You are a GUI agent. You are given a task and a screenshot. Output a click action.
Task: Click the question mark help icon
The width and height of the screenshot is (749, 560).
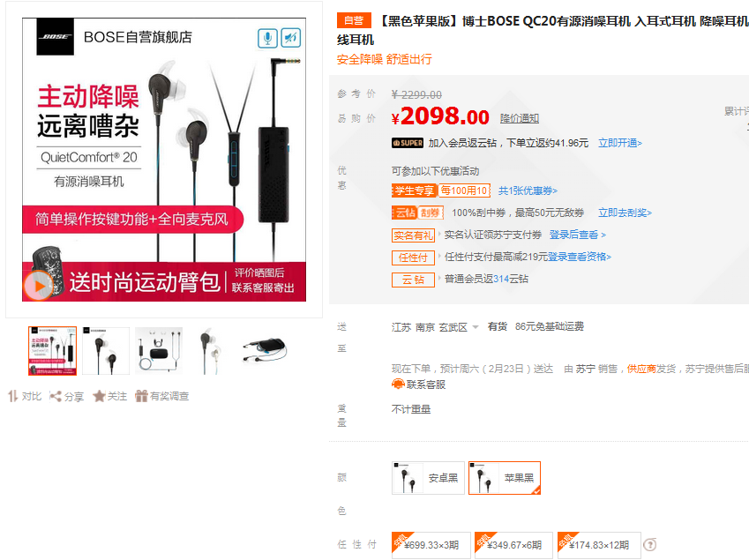click(x=649, y=545)
